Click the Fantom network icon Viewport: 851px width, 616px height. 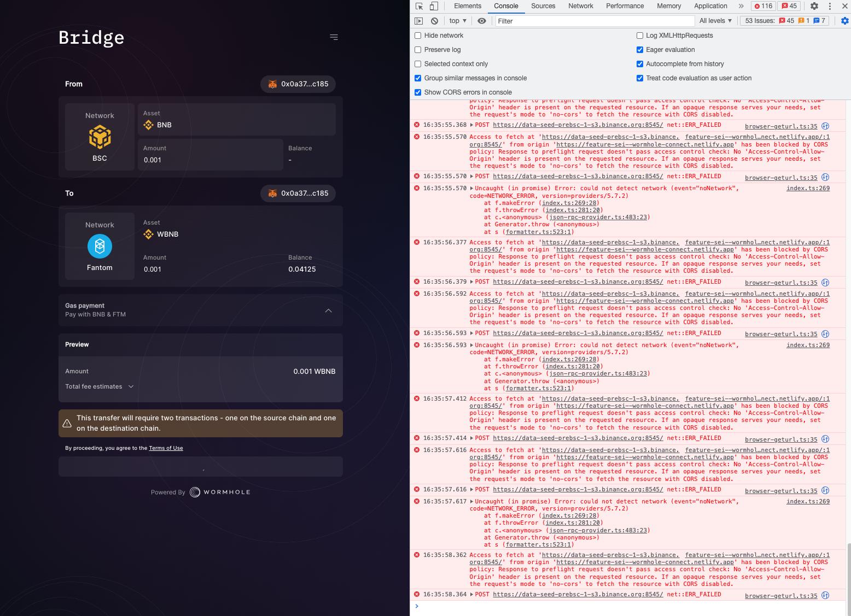(x=100, y=246)
